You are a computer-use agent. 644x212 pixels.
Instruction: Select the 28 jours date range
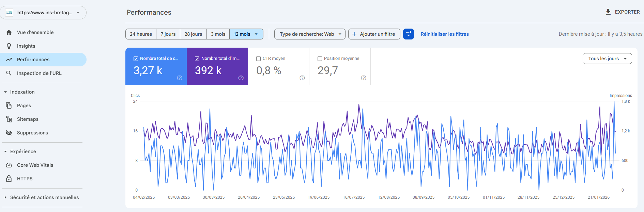(193, 34)
